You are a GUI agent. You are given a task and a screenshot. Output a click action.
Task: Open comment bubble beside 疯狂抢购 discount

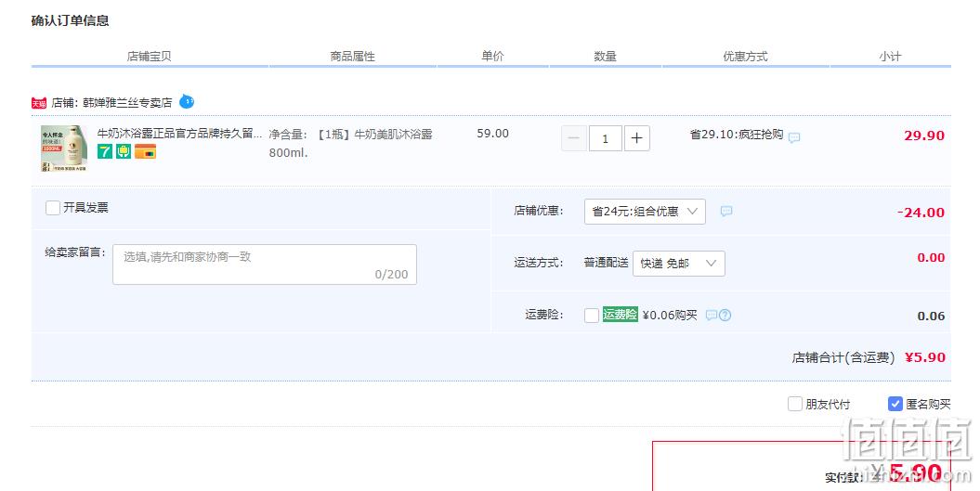tap(793, 137)
